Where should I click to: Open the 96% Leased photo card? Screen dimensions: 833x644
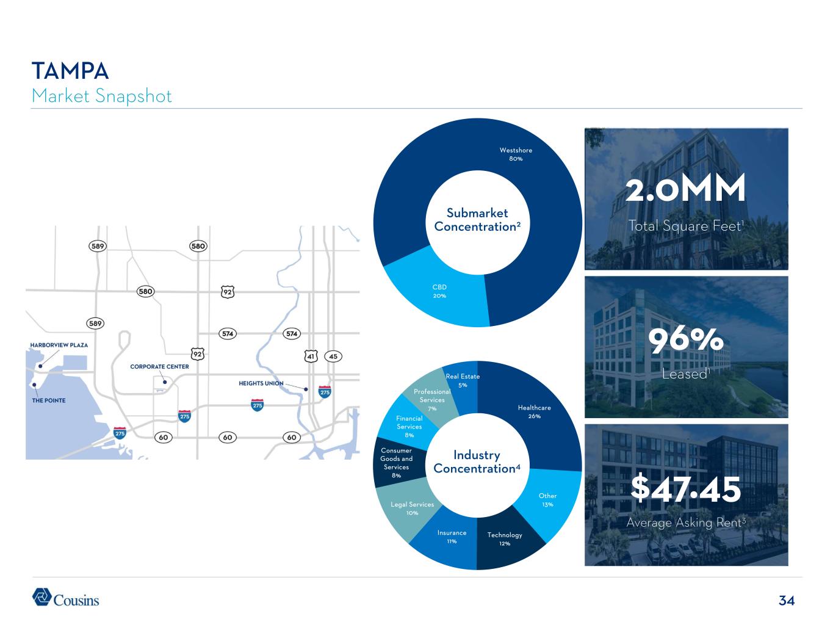(x=686, y=347)
